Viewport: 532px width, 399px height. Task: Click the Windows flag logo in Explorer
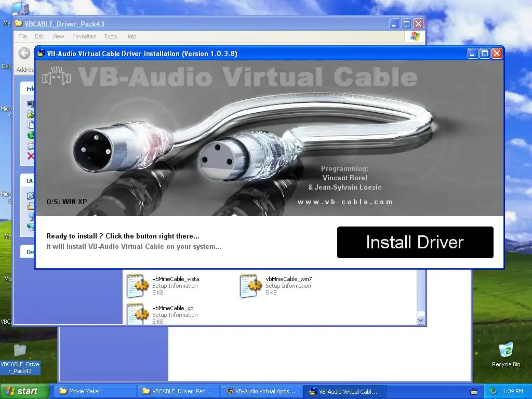pos(415,36)
